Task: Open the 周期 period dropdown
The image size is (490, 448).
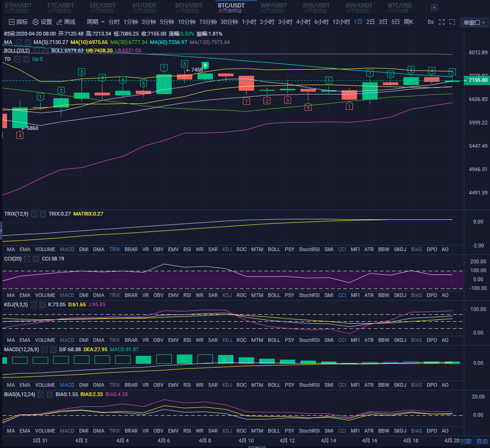Action: (95, 22)
